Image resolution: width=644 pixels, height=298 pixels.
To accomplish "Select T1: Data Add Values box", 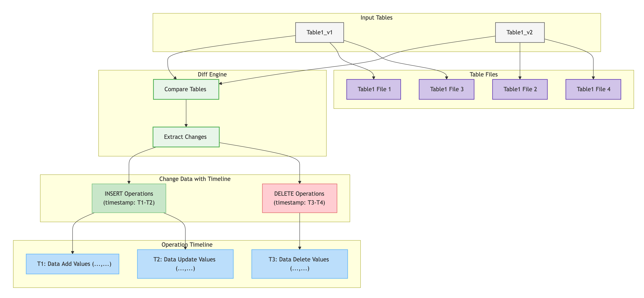I will pyautogui.click(x=72, y=264).
